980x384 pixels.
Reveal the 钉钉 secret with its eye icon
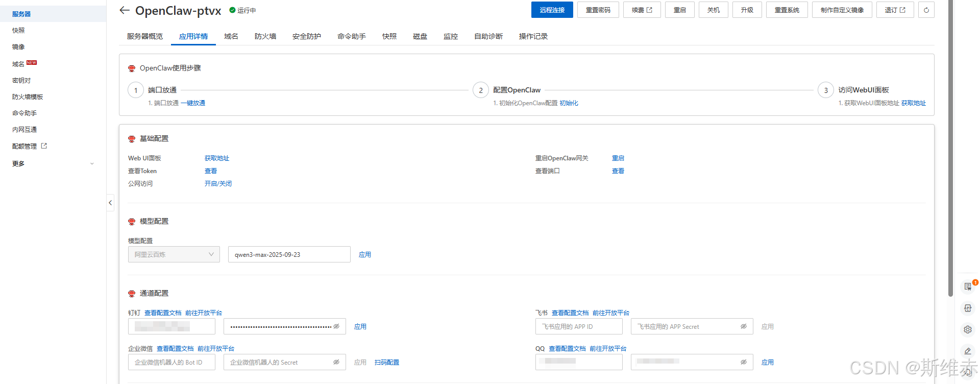click(336, 326)
